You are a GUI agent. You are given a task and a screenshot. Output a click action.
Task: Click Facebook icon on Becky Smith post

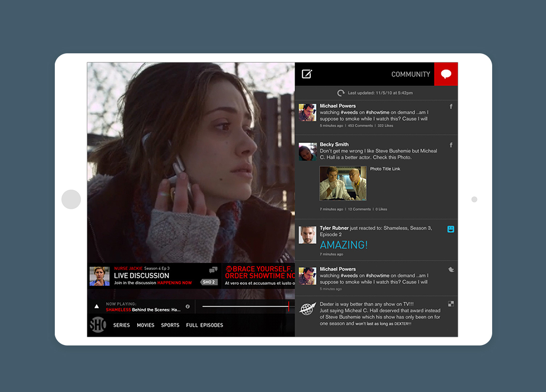pos(451,145)
